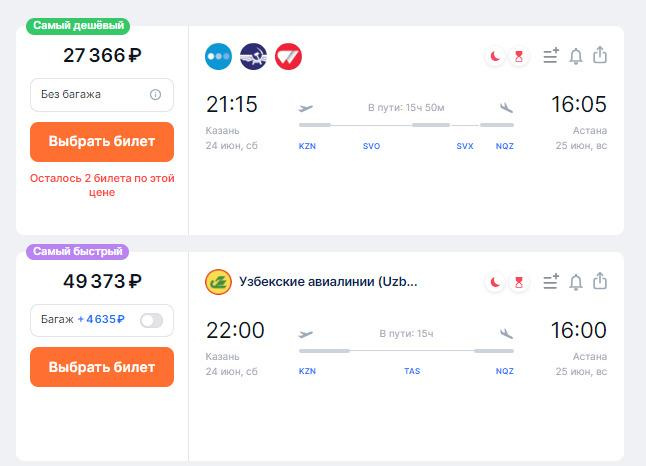
Task: Click the share icon on the Uzbekistan Airways ticket
Action: coord(600,282)
